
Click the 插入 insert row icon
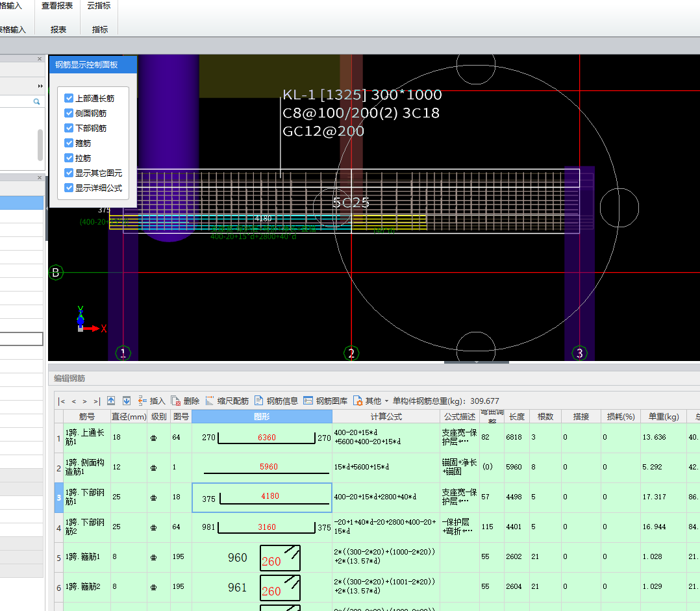tap(142, 401)
